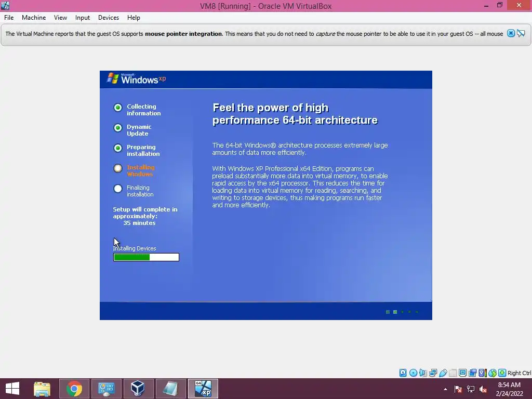
Task: Click the Finalizing installation step bullet
Action: (x=118, y=189)
